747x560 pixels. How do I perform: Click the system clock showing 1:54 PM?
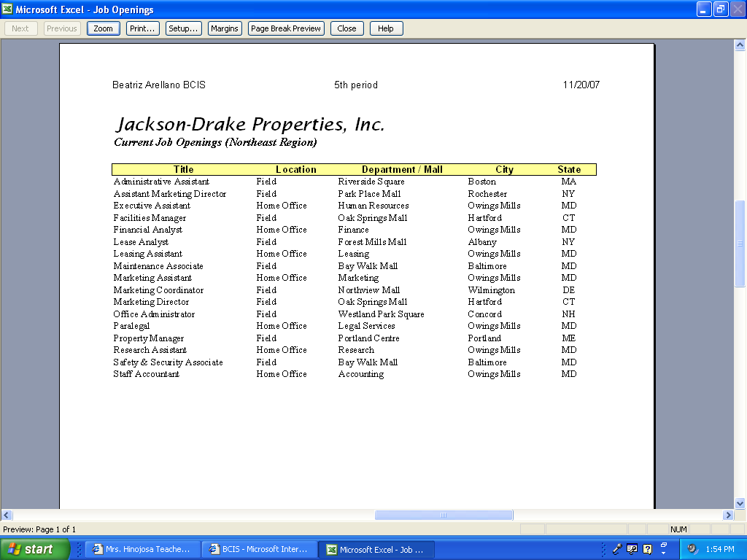[x=720, y=549]
